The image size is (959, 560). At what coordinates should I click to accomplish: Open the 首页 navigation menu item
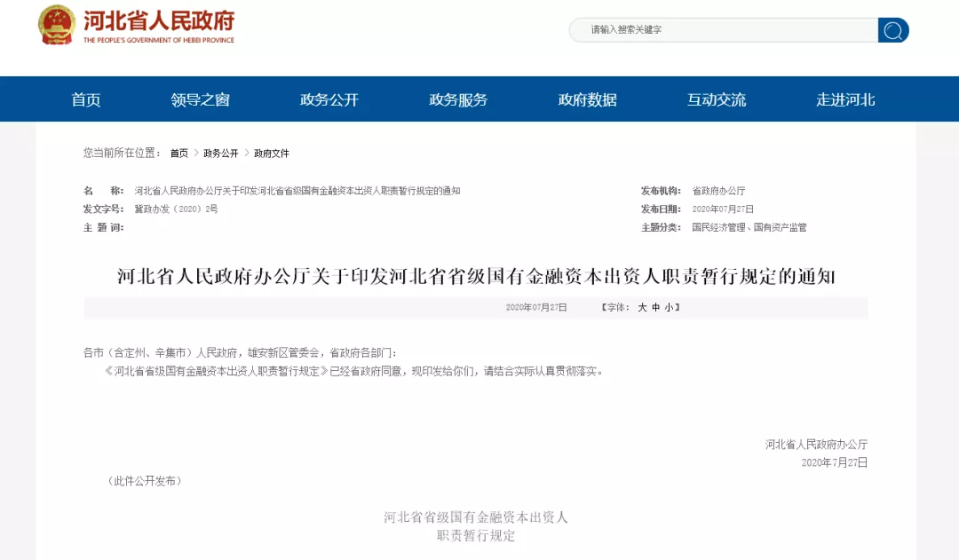[86, 99]
